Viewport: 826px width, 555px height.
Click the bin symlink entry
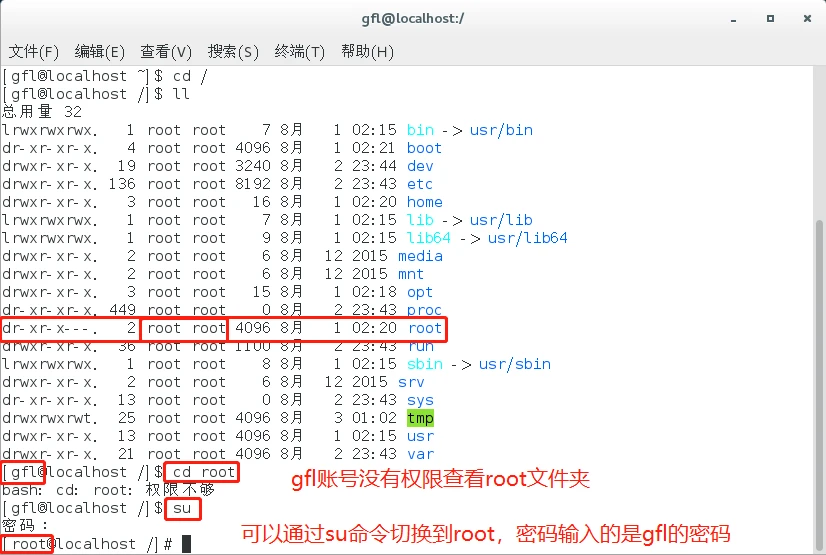420,130
